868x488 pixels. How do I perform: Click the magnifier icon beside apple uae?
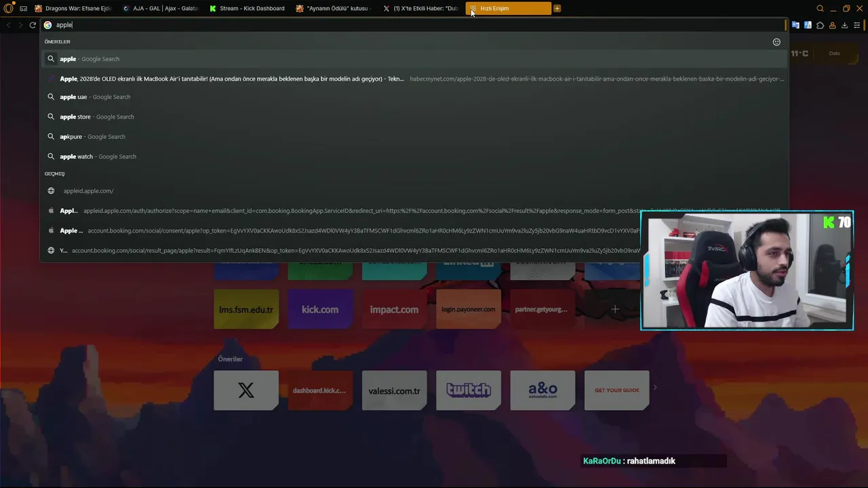point(51,97)
